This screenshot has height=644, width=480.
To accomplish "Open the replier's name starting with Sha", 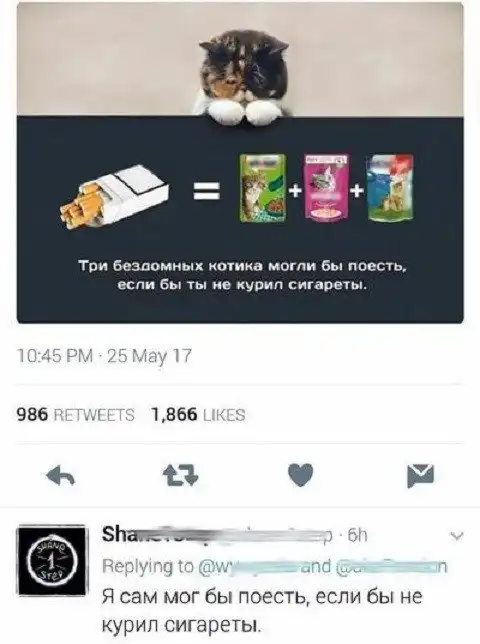I will click(216, 535).
